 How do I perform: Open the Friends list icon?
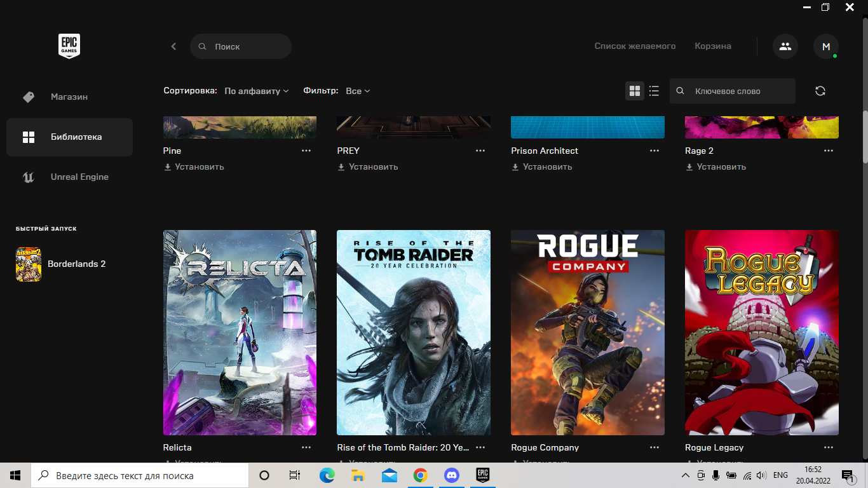tap(785, 46)
